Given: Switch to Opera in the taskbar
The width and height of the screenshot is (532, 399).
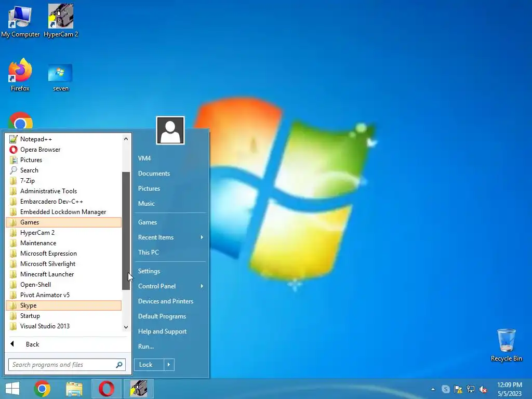Looking at the screenshot, I should coord(106,389).
